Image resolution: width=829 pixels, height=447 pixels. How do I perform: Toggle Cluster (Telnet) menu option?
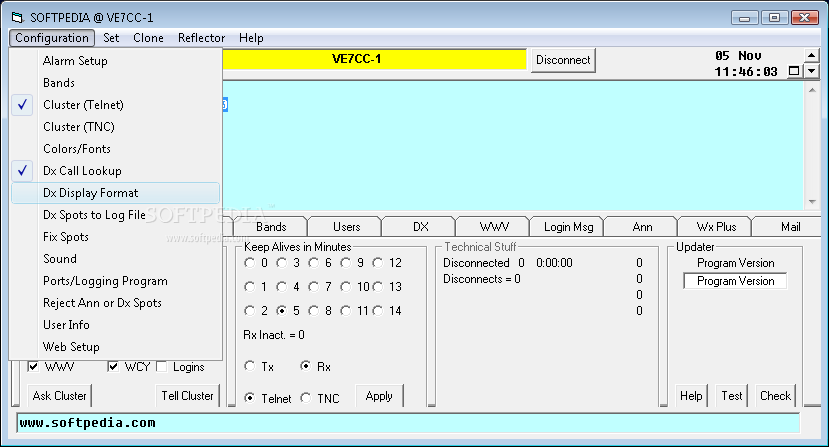(x=115, y=105)
